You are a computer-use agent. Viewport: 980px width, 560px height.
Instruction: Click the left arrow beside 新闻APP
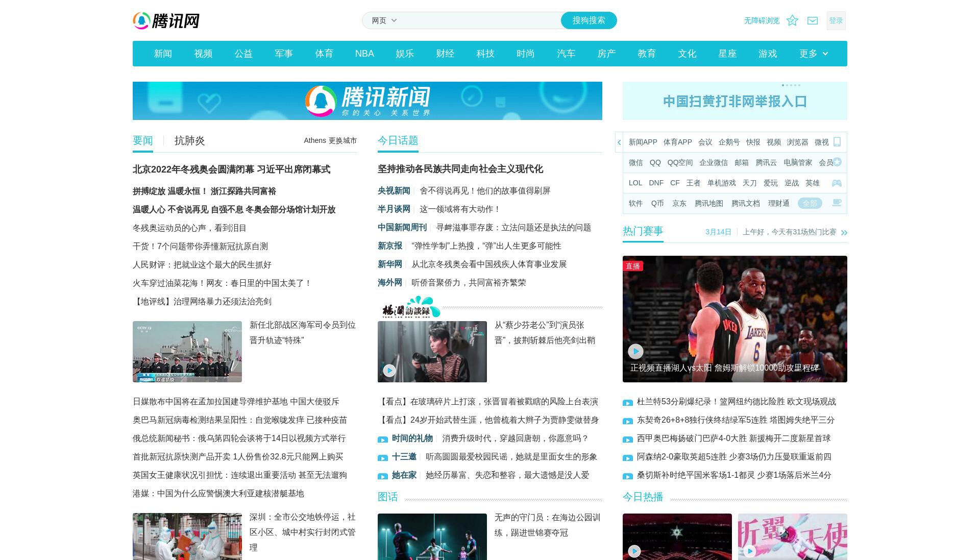[619, 142]
